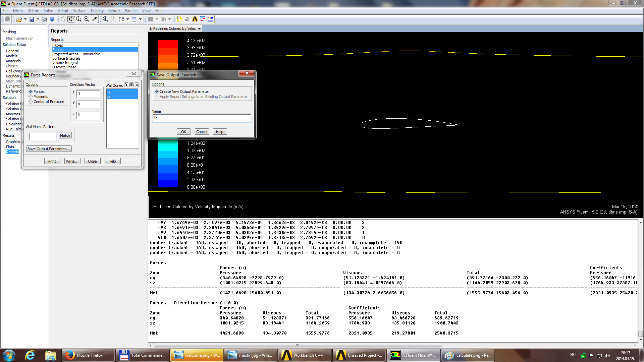Select the Pan (four-arrow) tool
644x362 pixels.
tap(71, 19)
